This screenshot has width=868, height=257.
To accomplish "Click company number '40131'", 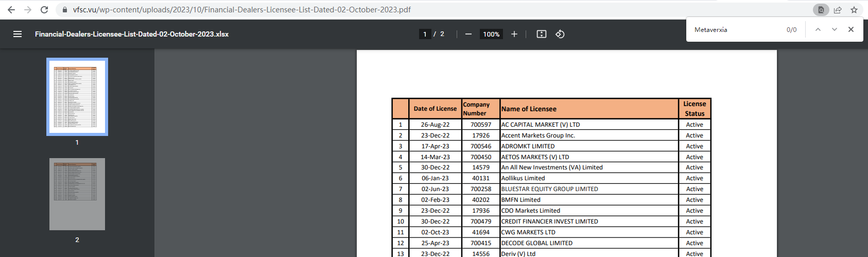I will click(x=481, y=178).
